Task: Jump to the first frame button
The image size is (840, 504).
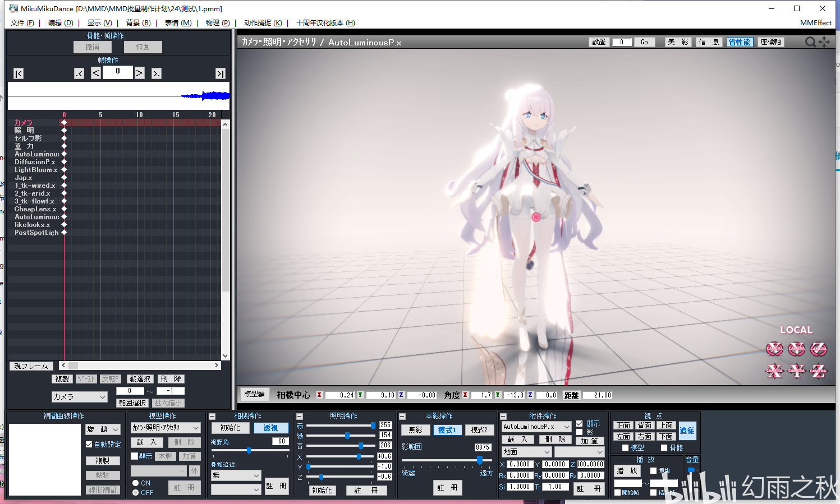Action: click(x=19, y=73)
